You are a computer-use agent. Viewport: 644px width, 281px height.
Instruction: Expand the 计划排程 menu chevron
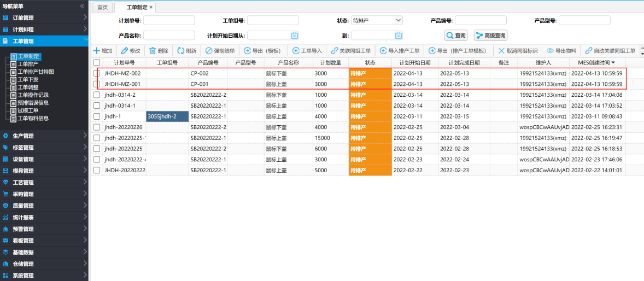tap(85, 29)
